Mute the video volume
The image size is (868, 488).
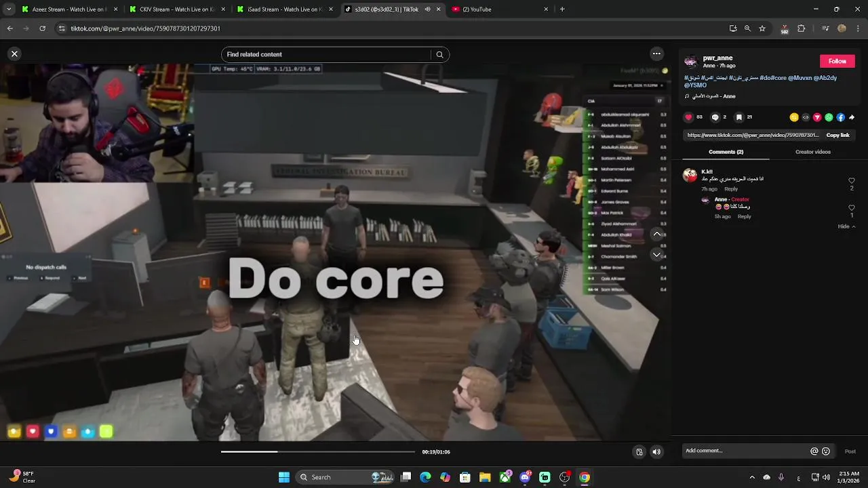(656, 451)
